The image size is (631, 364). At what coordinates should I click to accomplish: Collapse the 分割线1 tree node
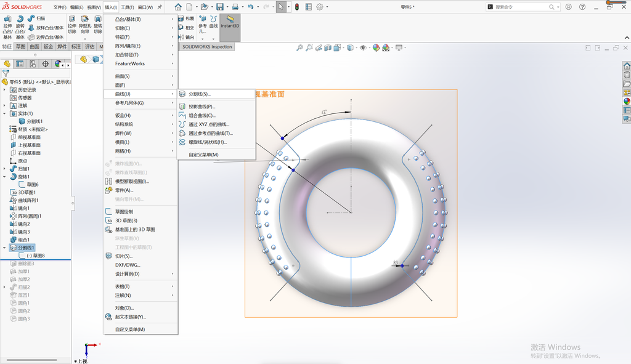(x=4, y=248)
